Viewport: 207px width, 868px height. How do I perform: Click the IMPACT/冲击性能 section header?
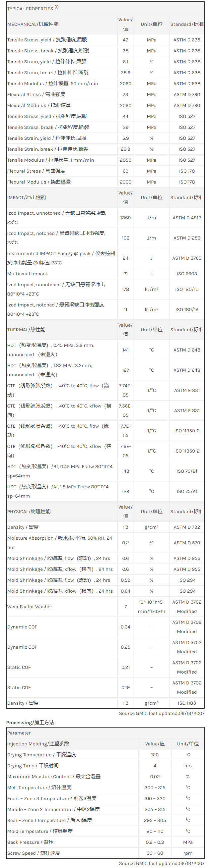pos(26,197)
